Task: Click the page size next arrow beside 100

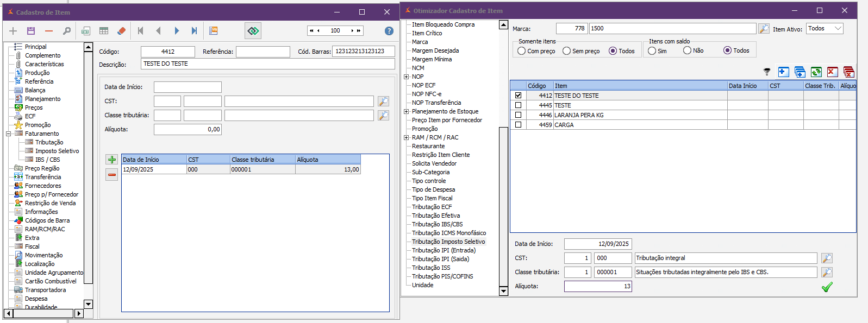Action: tap(352, 31)
